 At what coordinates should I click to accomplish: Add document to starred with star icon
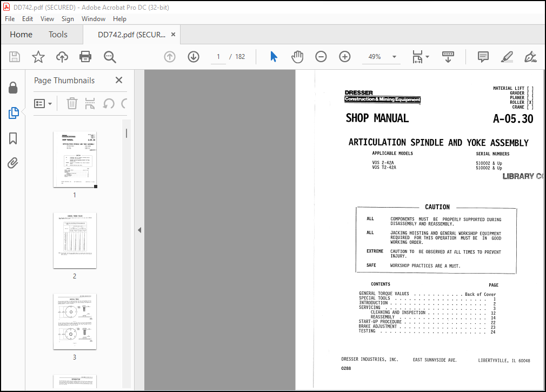coord(38,57)
